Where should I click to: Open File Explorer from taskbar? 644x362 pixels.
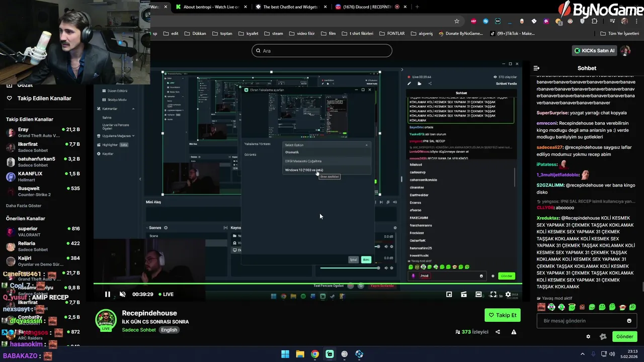[x=300, y=354]
